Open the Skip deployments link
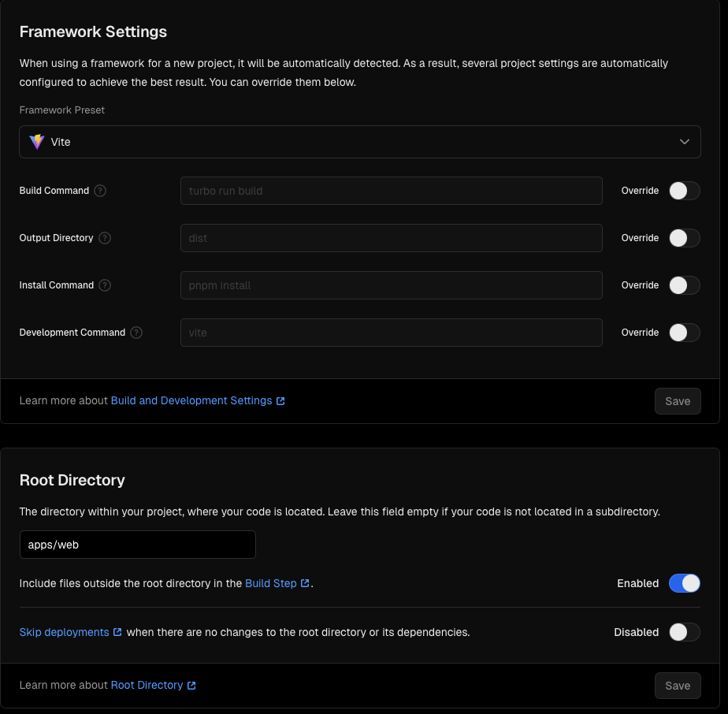The height and width of the screenshot is (714, 728). pos(64,632)
